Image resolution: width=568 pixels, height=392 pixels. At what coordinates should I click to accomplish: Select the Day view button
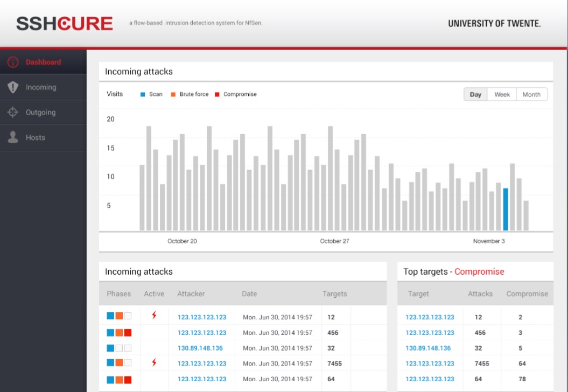tap(475, 94)
